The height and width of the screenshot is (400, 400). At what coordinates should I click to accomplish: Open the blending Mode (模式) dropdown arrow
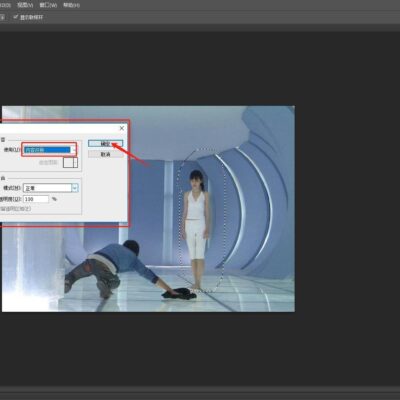tap(75, 188)
